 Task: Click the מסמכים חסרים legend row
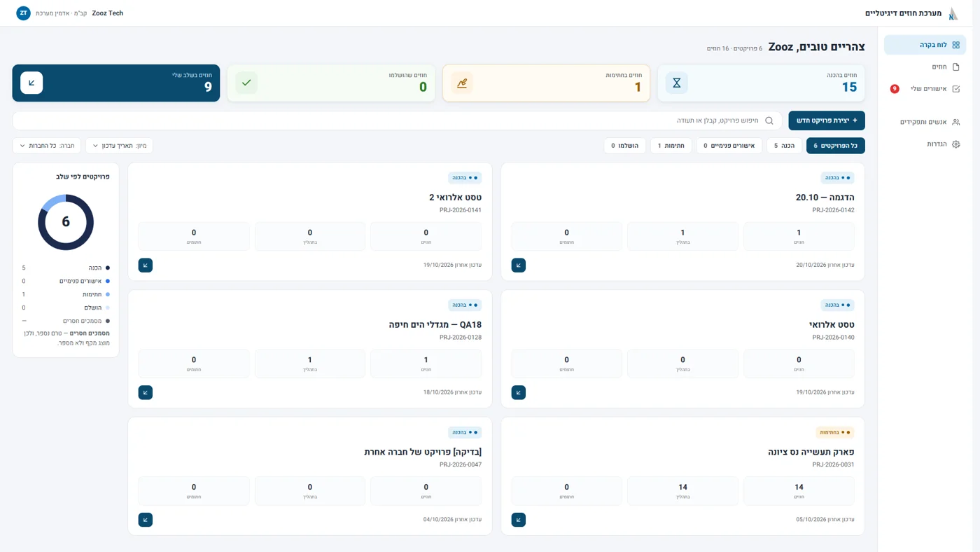[66, 321]
